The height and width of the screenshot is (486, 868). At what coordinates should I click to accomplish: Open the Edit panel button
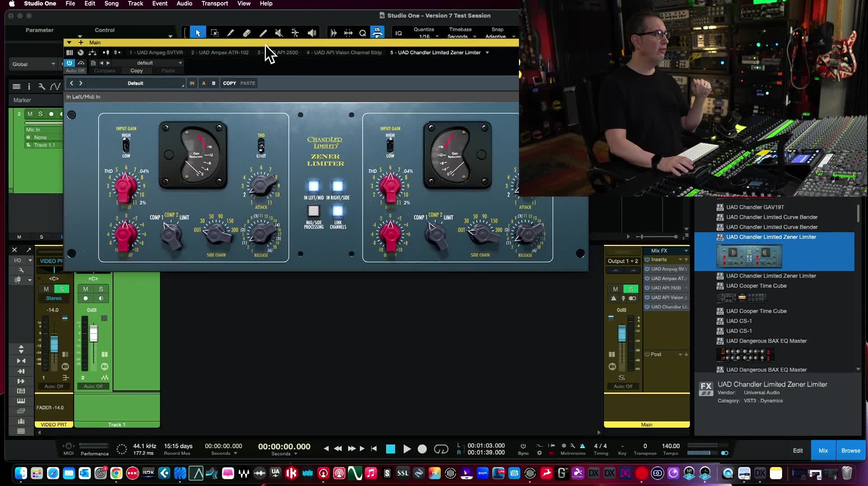[x=797, y=451]
